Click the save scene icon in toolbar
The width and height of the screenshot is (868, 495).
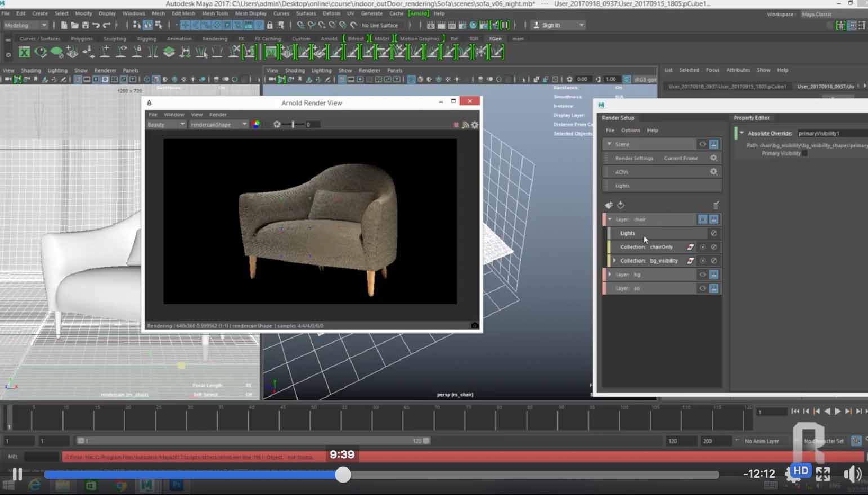(85, 25)
